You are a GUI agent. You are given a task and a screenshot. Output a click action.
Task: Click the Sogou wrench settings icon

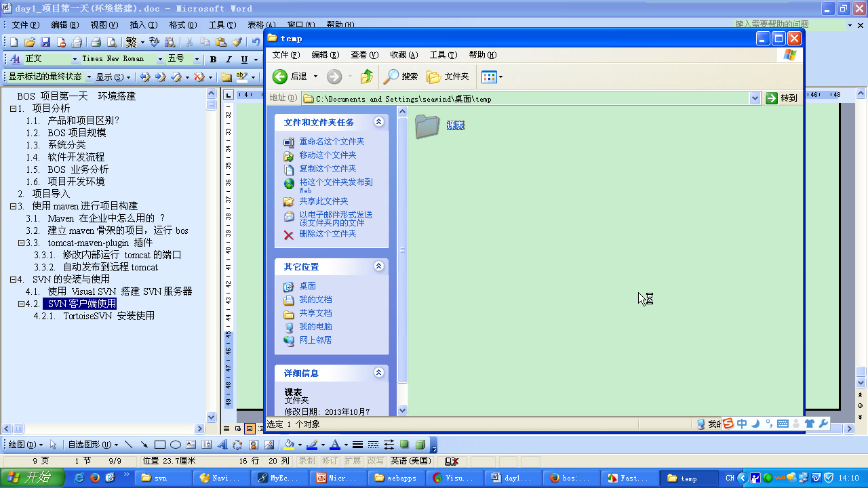823,424
